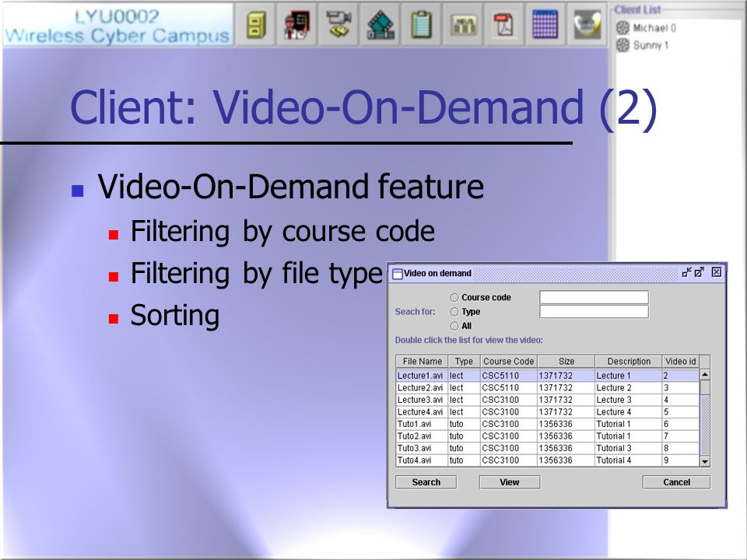Click the Search button
This screenshot has width=747, height=560.
coord(426,482)
